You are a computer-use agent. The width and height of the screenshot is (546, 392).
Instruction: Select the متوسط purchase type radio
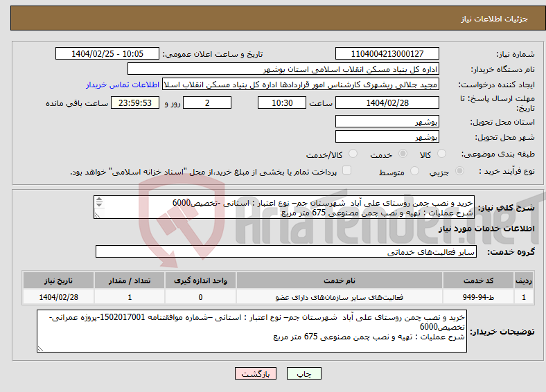coord(414,170)
